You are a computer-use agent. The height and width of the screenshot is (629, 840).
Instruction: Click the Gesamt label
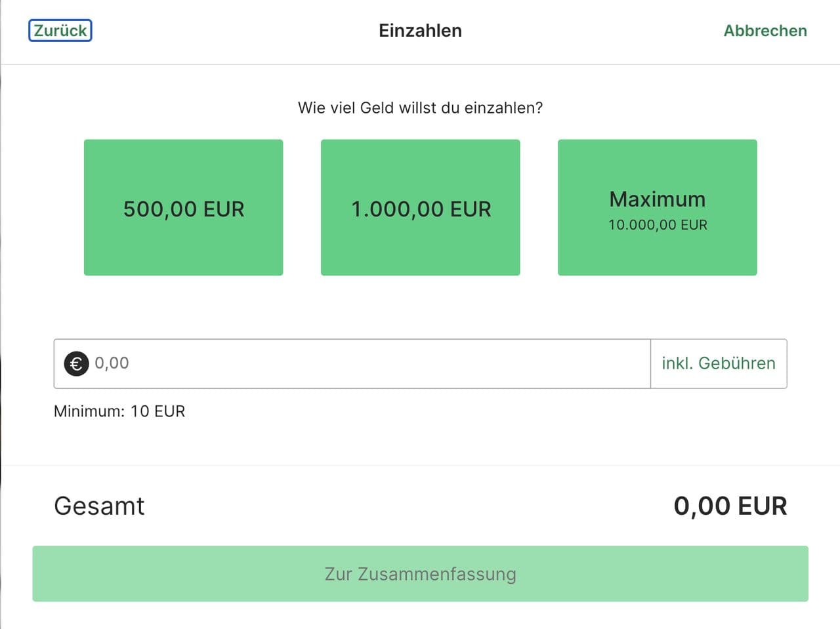pyautogui.click(x=99, y=506)
